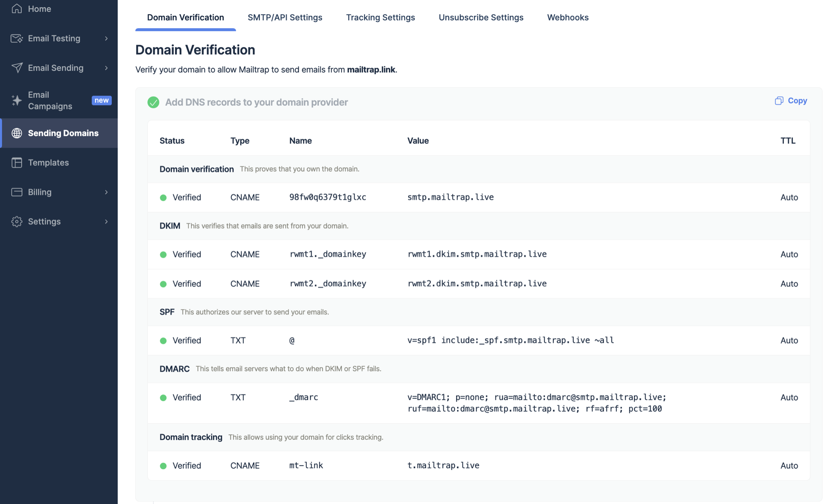Screen dimensions: 833x504
Task: Click the green checkmark beside Add DNS records
Action: point(153,102)
